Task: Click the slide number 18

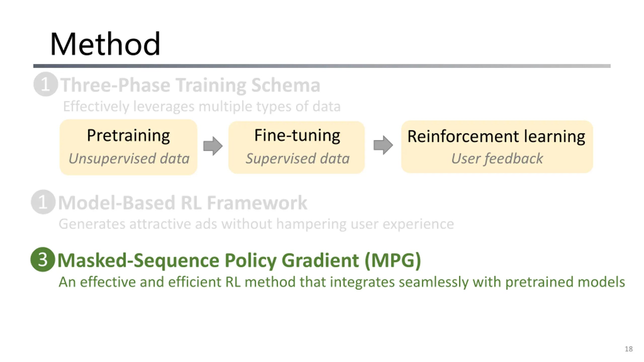Action: pyautogui.click(x=629, y=349)
